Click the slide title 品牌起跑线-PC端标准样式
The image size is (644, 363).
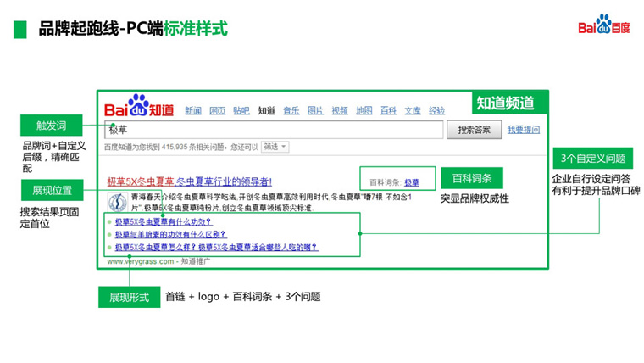click(x=133, y=29)
